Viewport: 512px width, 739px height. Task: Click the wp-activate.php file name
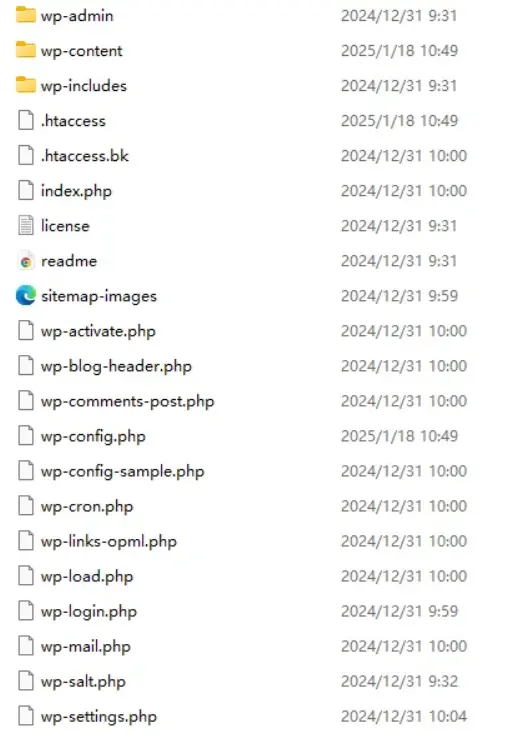[x=98, y=331]
